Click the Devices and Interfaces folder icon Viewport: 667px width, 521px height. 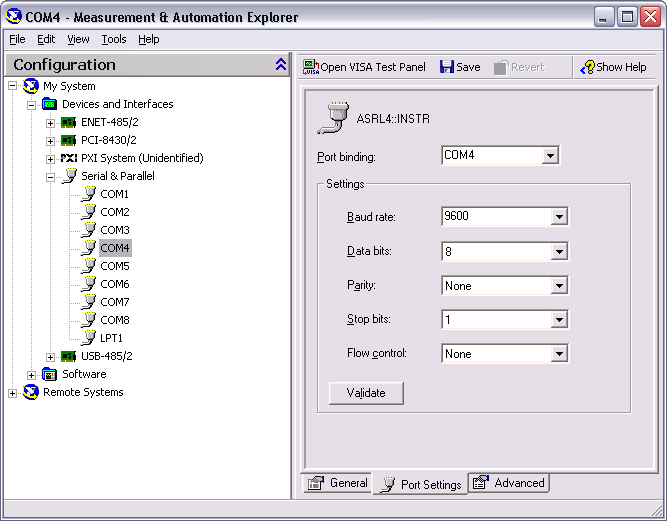(50, 104)
